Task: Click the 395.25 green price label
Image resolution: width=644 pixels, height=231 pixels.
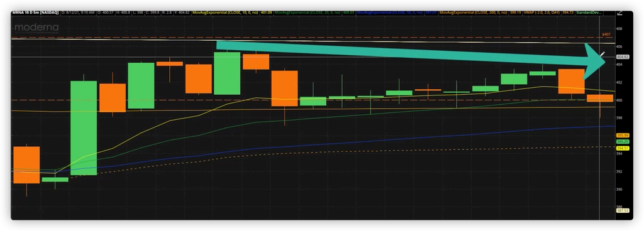Action: point(623,142)
